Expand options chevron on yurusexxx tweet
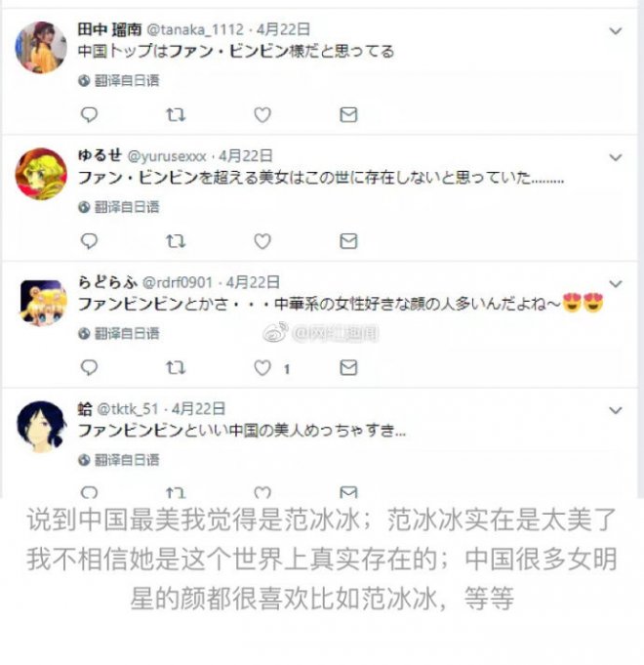 [615, 157]
